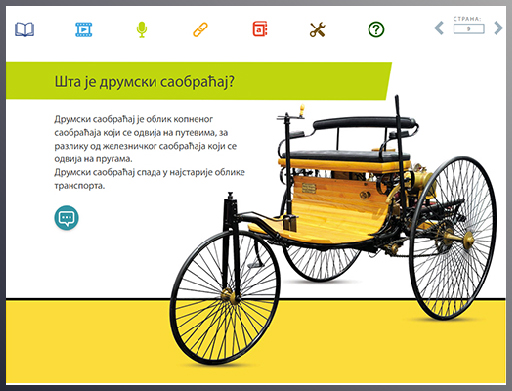The width and height of the screenshot is (512, 391).
Task: Open the red glossary notebook icon
Action: [x=260, y=29]
